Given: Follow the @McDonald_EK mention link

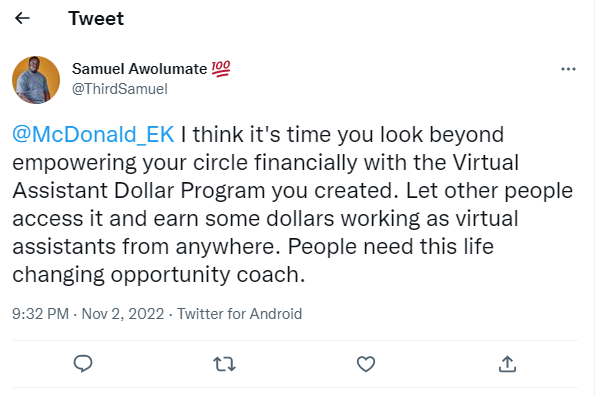Looking at the screenshot, I should coord(93,134).
